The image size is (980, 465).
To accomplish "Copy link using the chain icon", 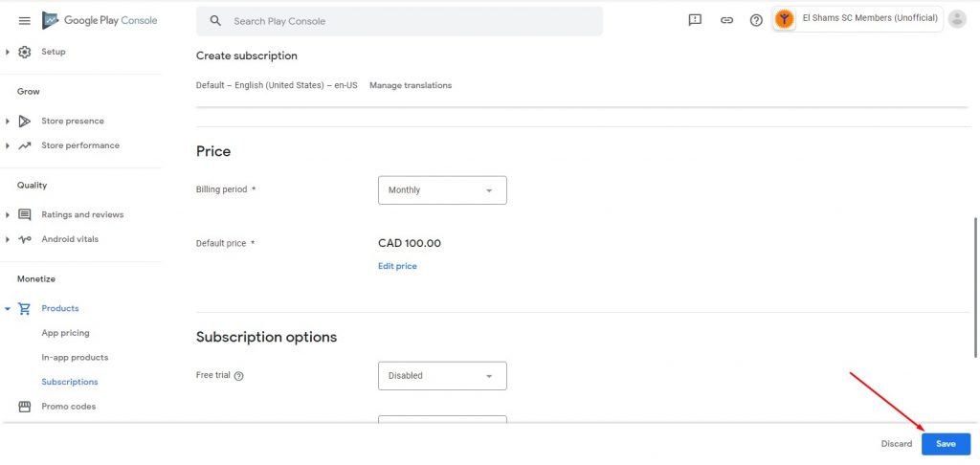I will tap(726, 21).
